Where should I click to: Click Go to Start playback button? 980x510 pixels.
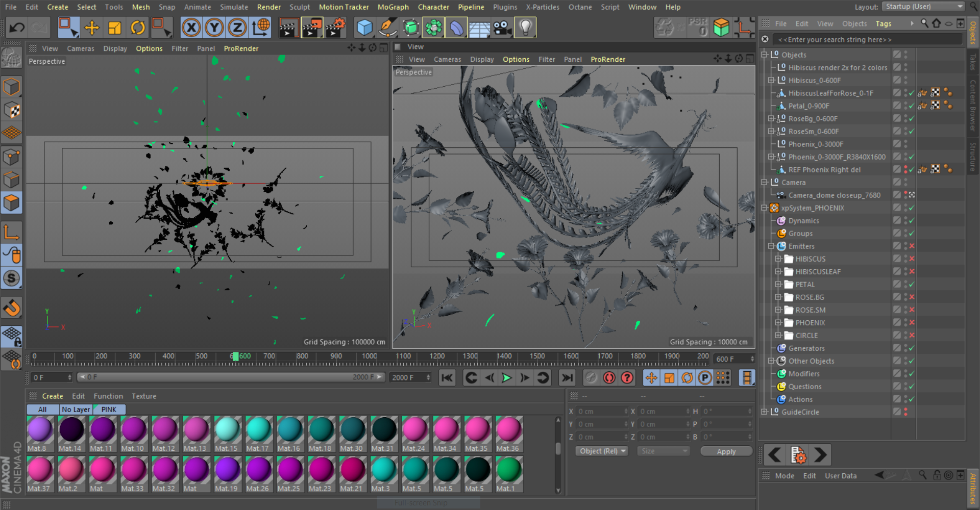(447, 378)
